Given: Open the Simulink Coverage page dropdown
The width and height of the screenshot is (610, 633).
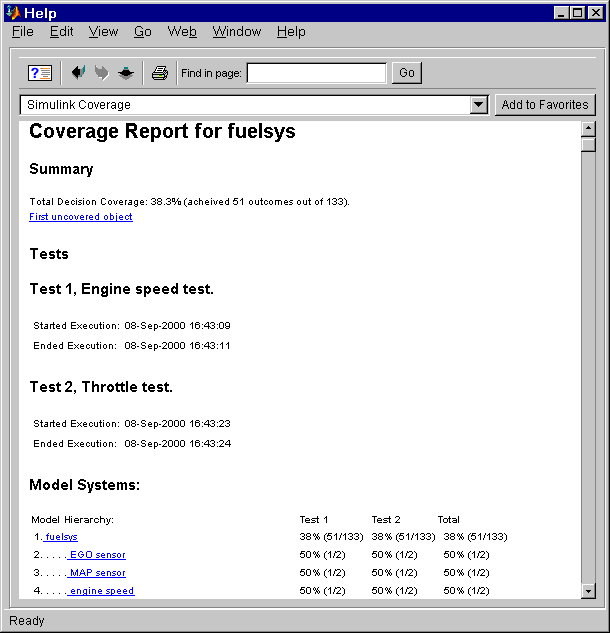Looking at the screenshot, I should (478, 105).
